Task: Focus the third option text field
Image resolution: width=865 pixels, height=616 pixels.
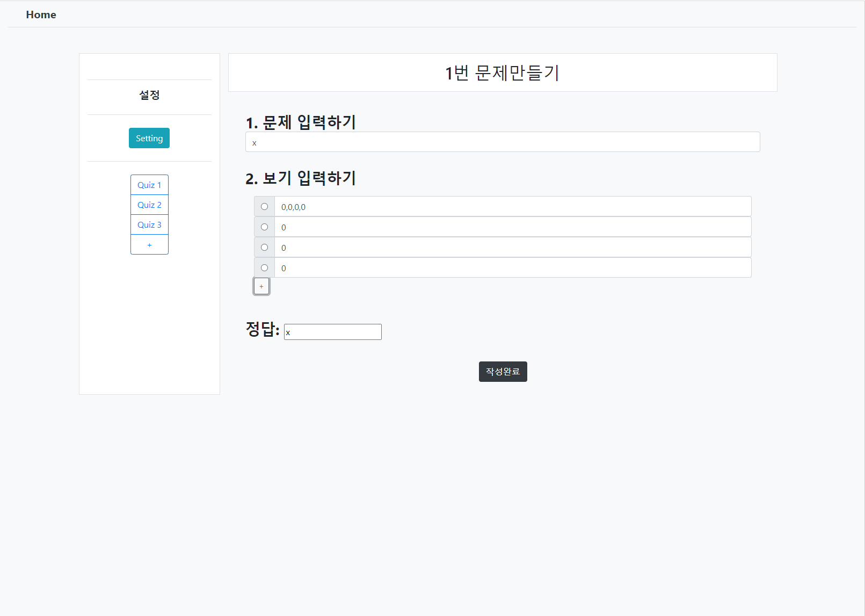Action: pos(512,248)
